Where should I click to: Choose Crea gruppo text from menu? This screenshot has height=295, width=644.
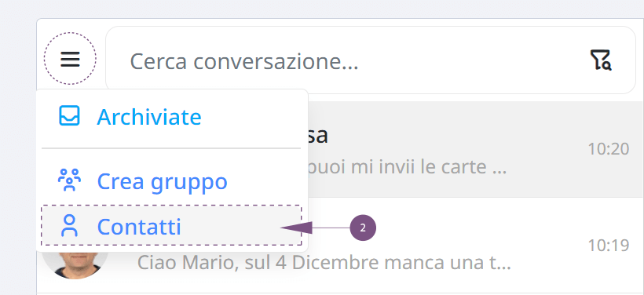pos(163,181)
